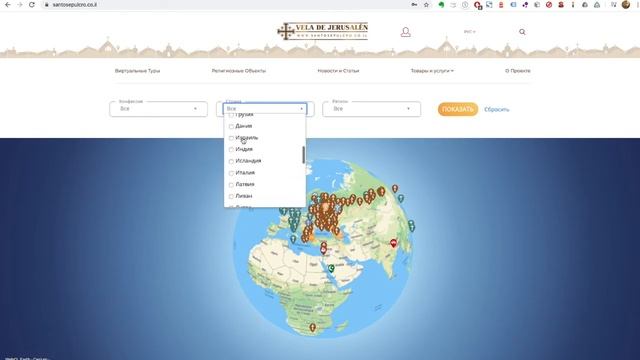Check the Исландия checkbox
640x360 pixels.
(231, 162)
